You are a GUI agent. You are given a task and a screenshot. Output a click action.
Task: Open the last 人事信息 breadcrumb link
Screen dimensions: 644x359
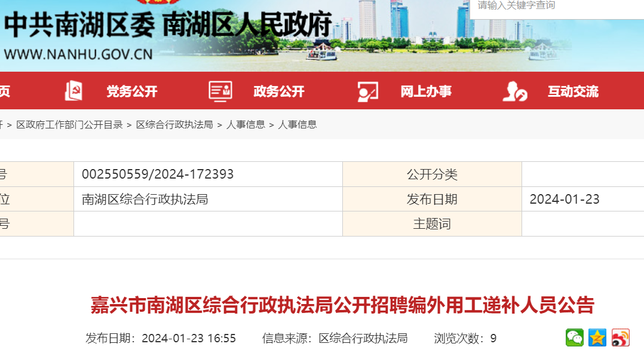[x=298, y=124]
